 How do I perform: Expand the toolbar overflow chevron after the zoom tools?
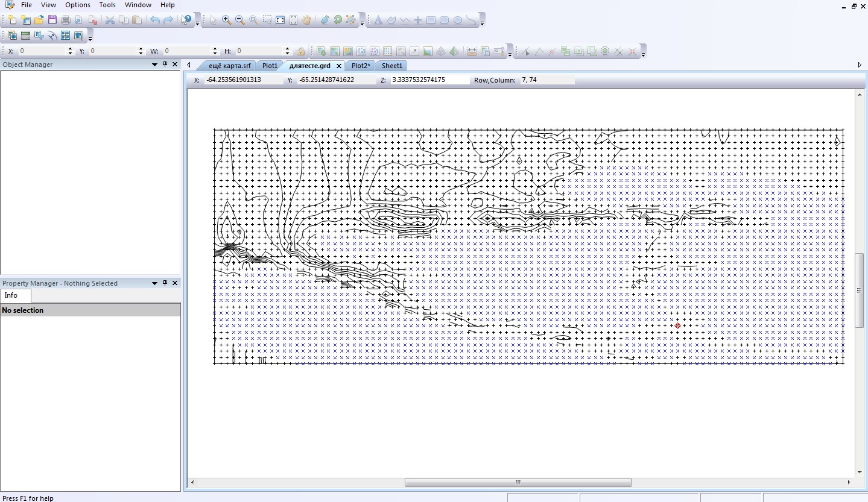362,23
